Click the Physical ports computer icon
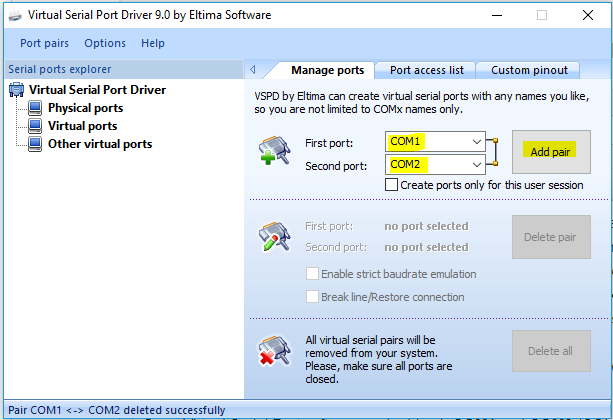The height and width of the screenshot is (420, 613). [x=35, y=108]
